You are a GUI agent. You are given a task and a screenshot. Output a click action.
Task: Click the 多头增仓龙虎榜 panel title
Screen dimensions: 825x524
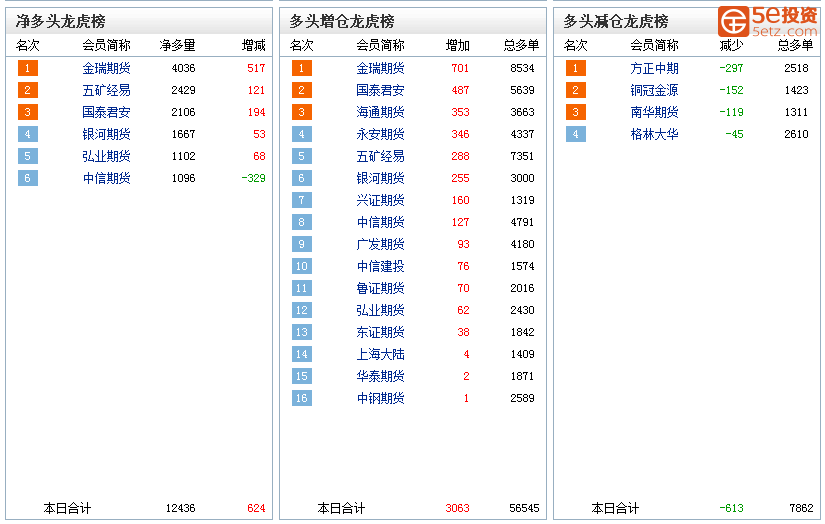(x=342, y=22)
